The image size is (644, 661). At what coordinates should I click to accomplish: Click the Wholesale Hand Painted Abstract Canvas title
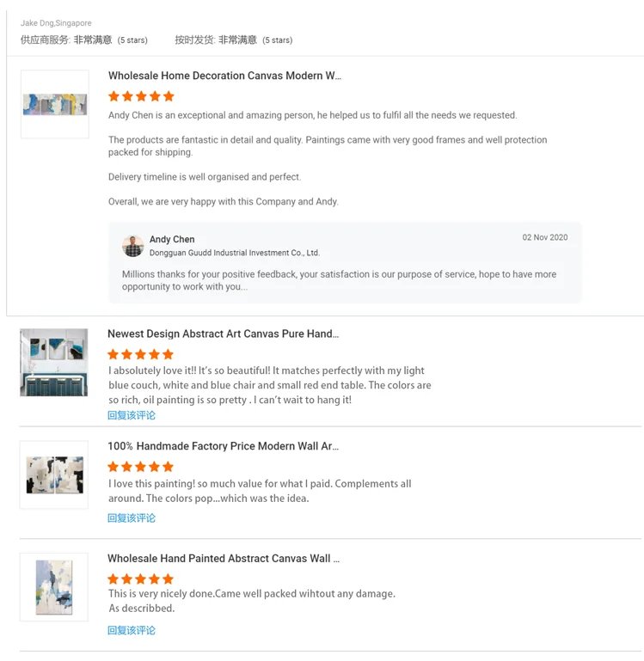(x=223, y=559)
